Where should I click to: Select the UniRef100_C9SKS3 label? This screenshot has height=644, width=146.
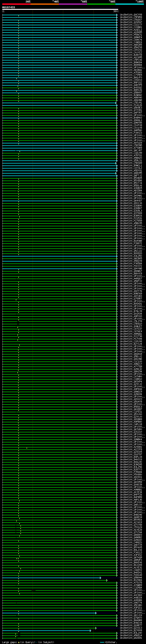[131, 80]
